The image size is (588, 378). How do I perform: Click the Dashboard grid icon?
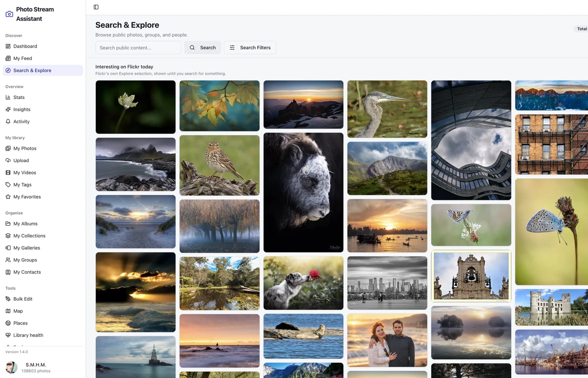[x=8, y=46]
